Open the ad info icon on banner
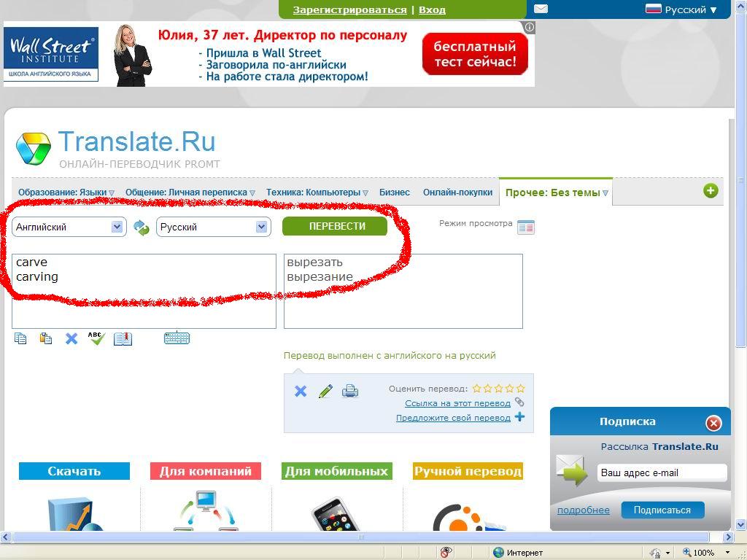This screenshot has height=560, width=747. pos(530,28)
